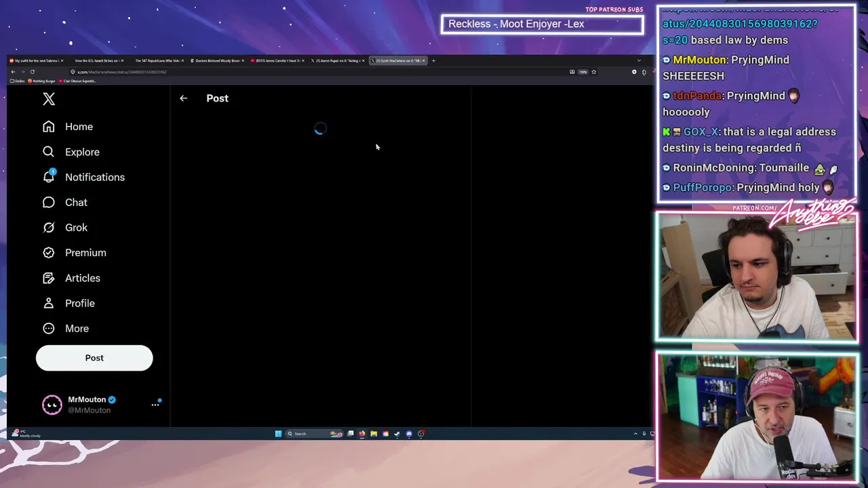The image size is (868, 488).
Task: Open Premium badge icon
Action: (49, 253)
